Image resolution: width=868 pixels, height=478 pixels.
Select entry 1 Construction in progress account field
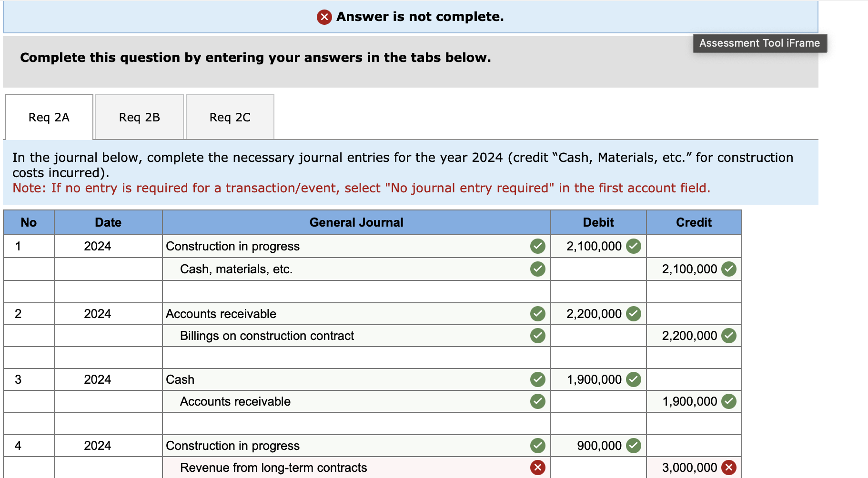coord(356,246)
